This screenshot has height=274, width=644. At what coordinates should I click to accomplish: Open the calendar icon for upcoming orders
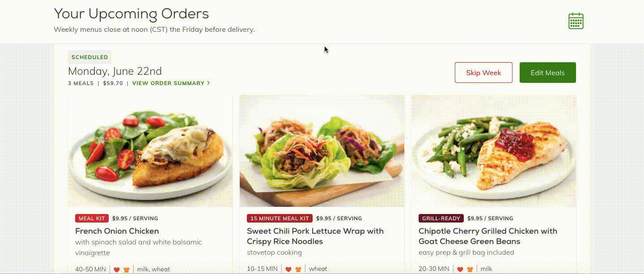pyautogui.click(x=576, y=21)
